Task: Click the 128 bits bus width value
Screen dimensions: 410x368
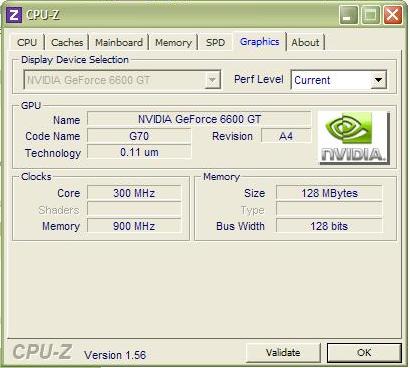Action: coord(329,226)
